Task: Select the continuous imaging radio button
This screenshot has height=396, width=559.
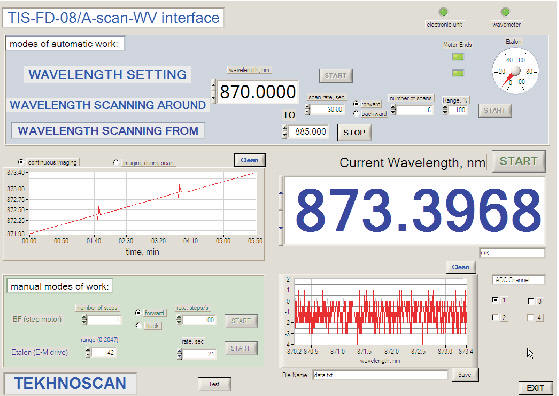Action: (21, 162)
